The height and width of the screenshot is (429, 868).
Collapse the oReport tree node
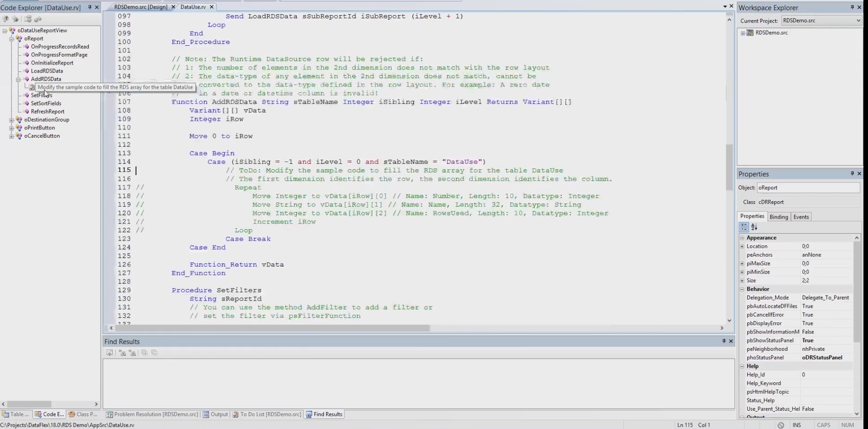(x=11, y=39)
